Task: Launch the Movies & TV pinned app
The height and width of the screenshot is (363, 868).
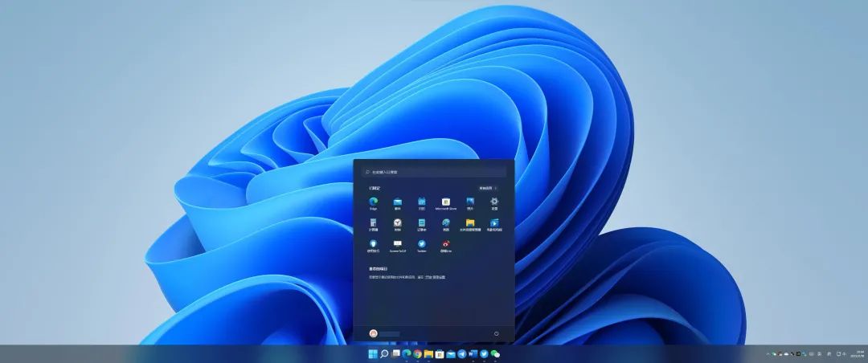Action: (x=494, y=225)
